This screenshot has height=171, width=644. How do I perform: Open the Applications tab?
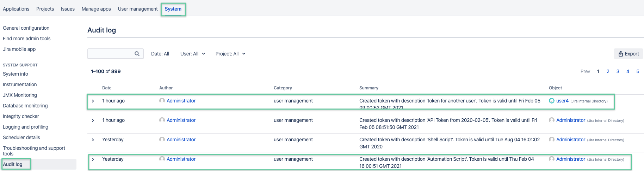(x=16, y=9)
